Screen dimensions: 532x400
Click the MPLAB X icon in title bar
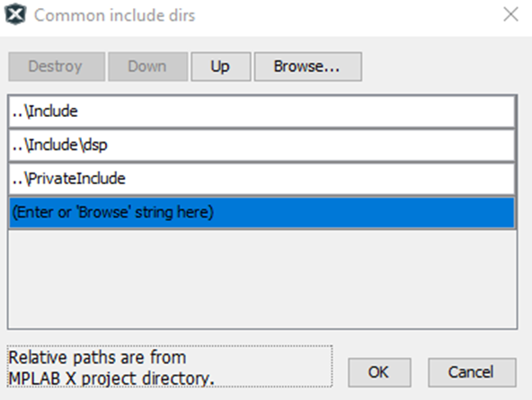15,14
